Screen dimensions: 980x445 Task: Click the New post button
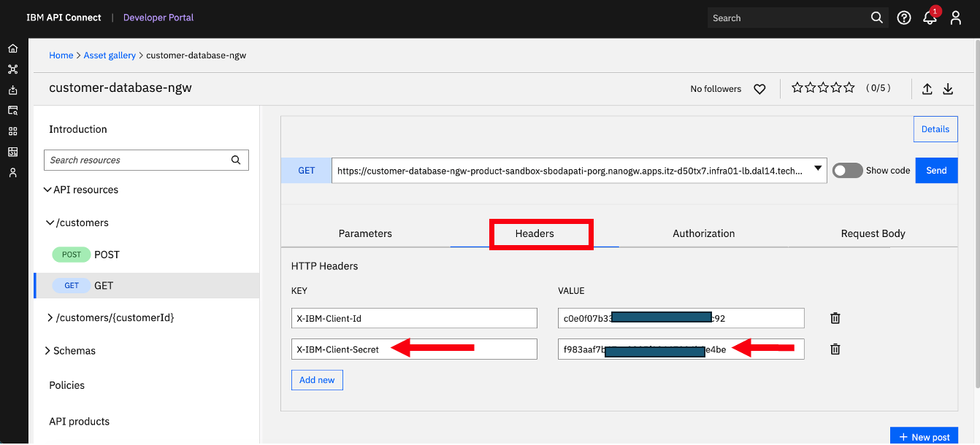pos(924,436)
